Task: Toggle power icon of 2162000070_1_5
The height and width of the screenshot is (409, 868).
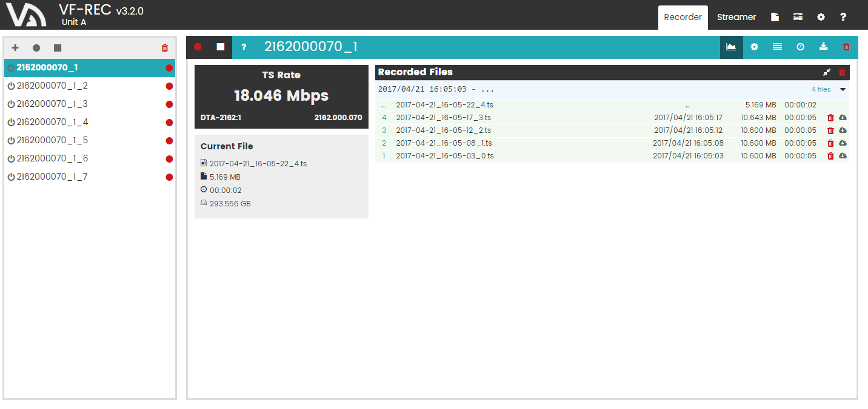Action: click(11, 141)
